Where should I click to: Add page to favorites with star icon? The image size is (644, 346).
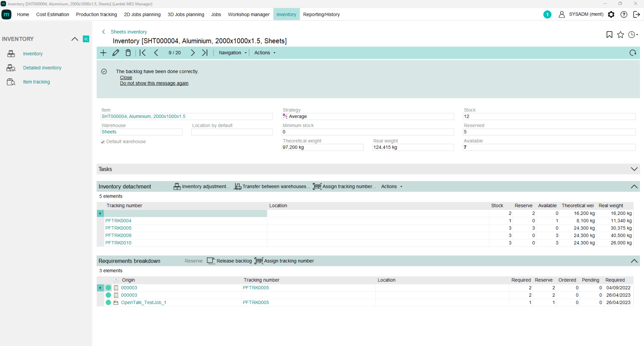tap(621, 35)
